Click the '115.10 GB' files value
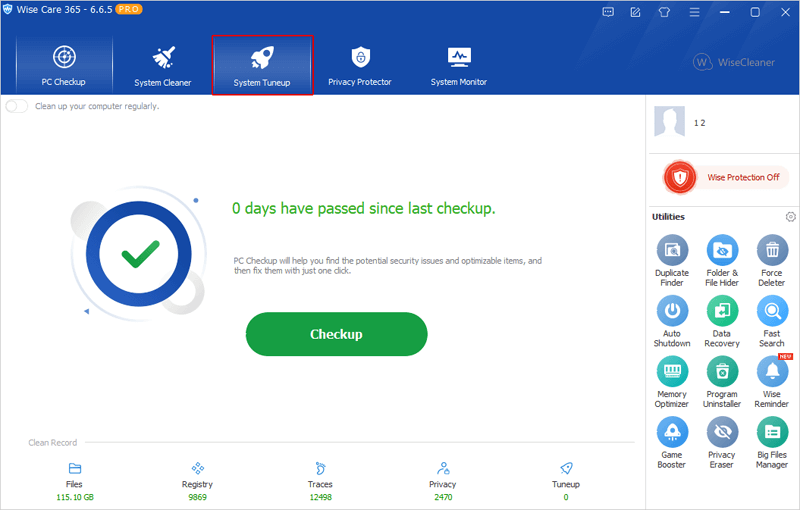The image size is (800, 510). click(x=75, y=497)
